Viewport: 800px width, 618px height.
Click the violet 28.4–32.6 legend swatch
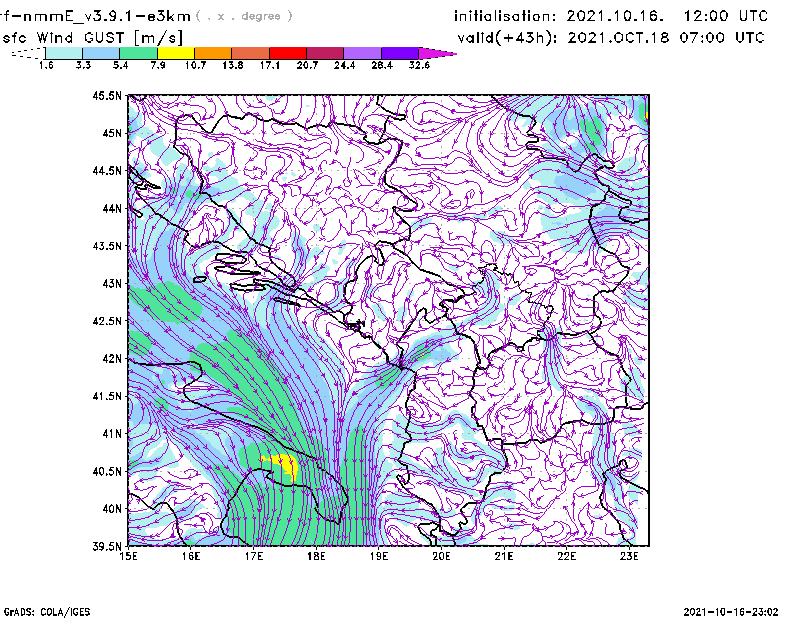(x=400, y=53)
